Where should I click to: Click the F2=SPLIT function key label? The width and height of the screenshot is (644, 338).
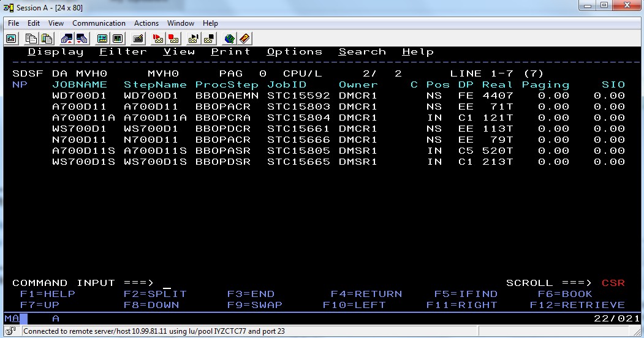click(x=155, y=294)
